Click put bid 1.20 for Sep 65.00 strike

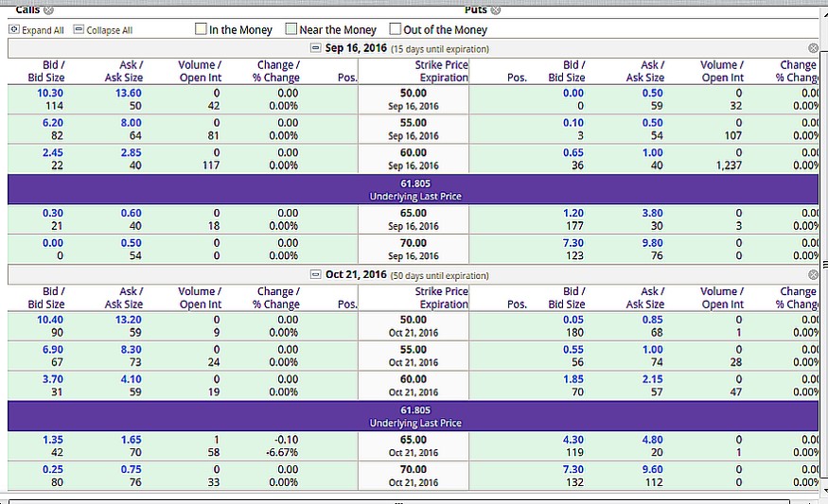pyautogui.click(x=573, y=214)
